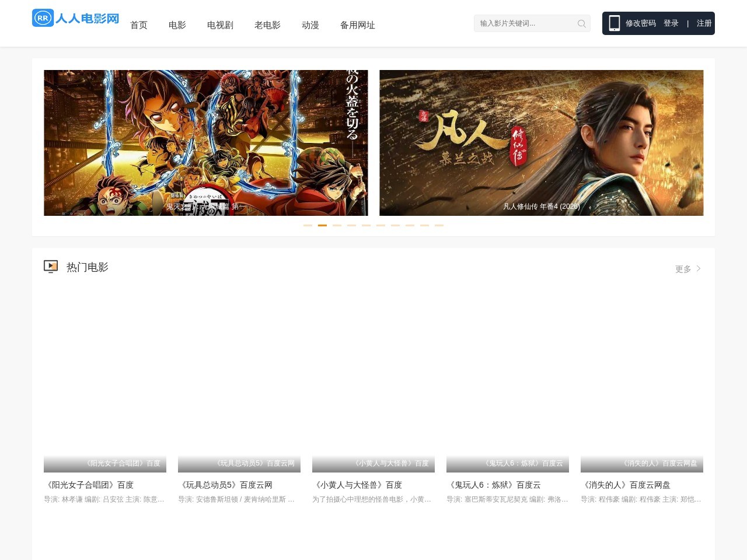Open the 《小黄人与大怪兽》 poster thumbnail
Viewport: 747px width, 560px height.
(373, 379)
